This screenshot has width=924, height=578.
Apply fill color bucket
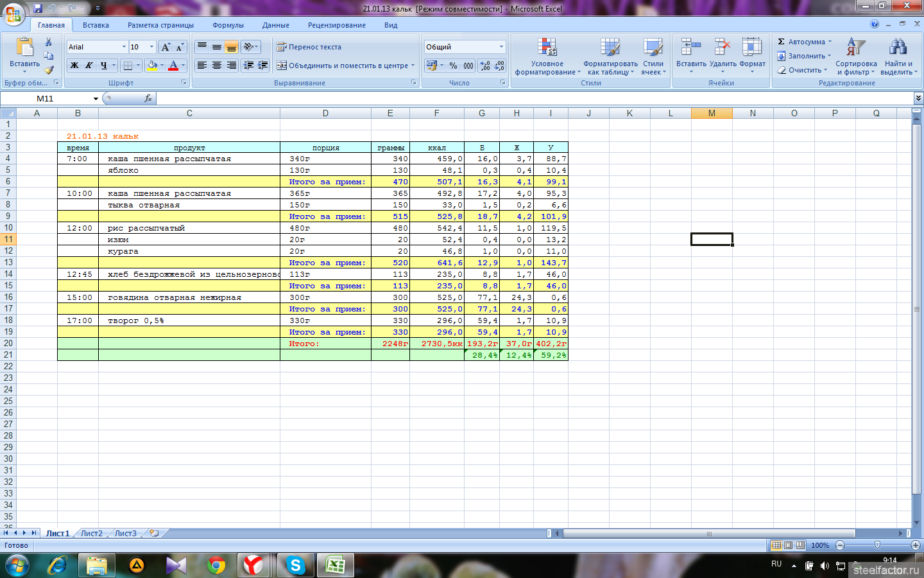click(152, 66)
